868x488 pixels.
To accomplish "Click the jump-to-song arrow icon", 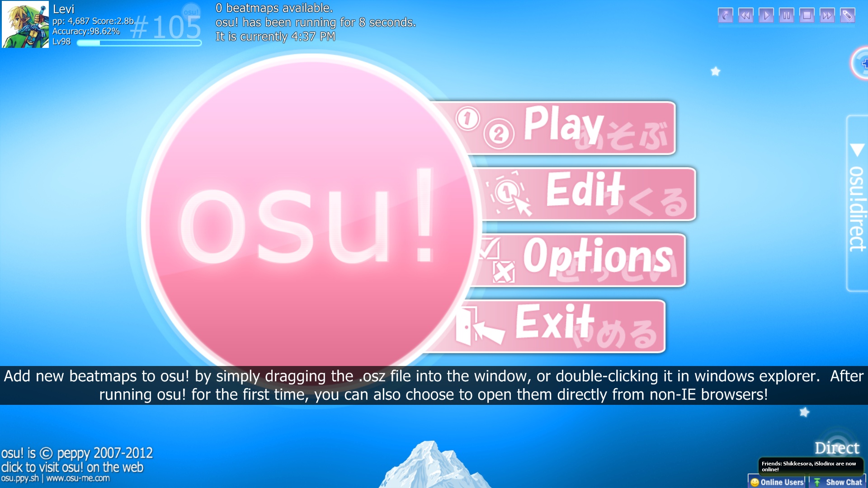I will (x=725, y=16).
